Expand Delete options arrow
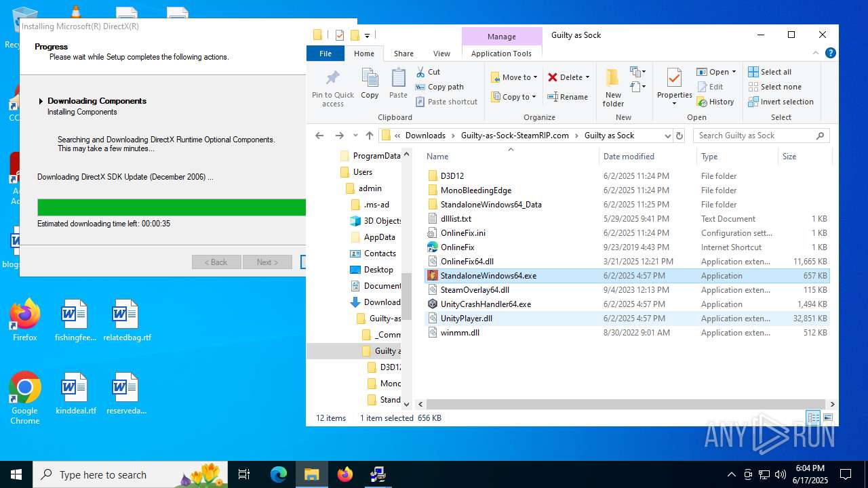This screenshot has width=868, height=488. (x=587, y=77)
